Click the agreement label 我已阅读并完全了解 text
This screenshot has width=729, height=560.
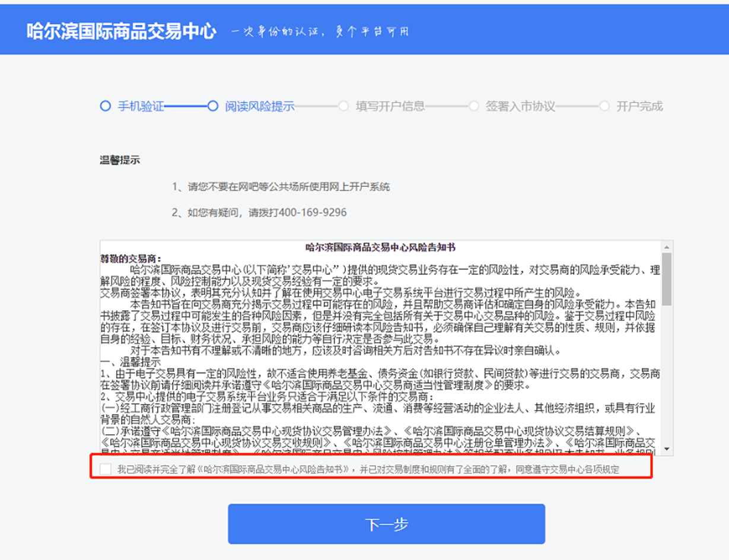click(368, 469)
